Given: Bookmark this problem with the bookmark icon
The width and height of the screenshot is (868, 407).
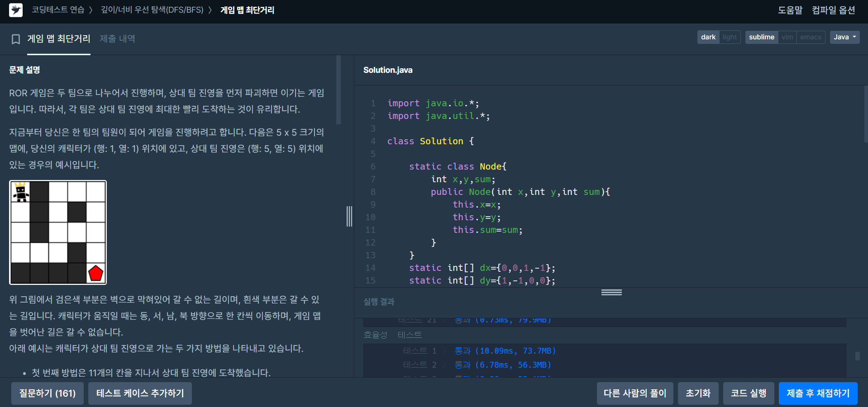Looking at the screenshot, I should pyautogui.click(x=16, y=39).
